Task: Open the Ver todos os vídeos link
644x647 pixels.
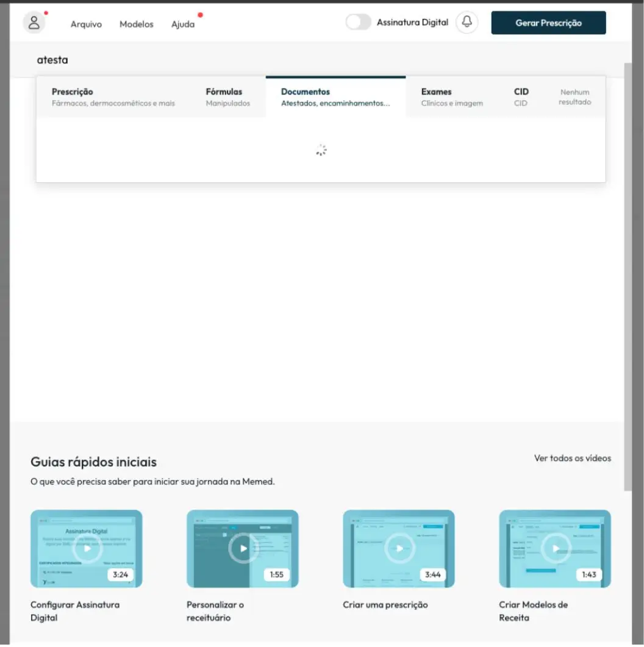Action: tap(573, 458)
